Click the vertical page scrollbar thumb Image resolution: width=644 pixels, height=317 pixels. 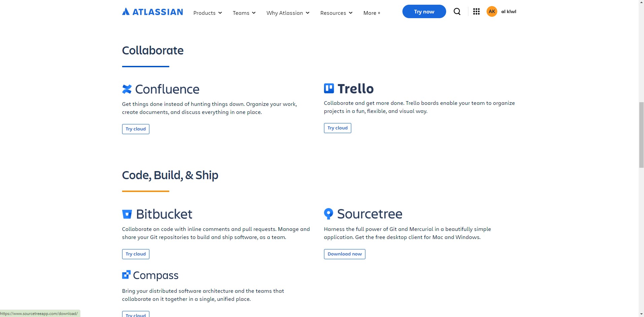pos(641,134)
